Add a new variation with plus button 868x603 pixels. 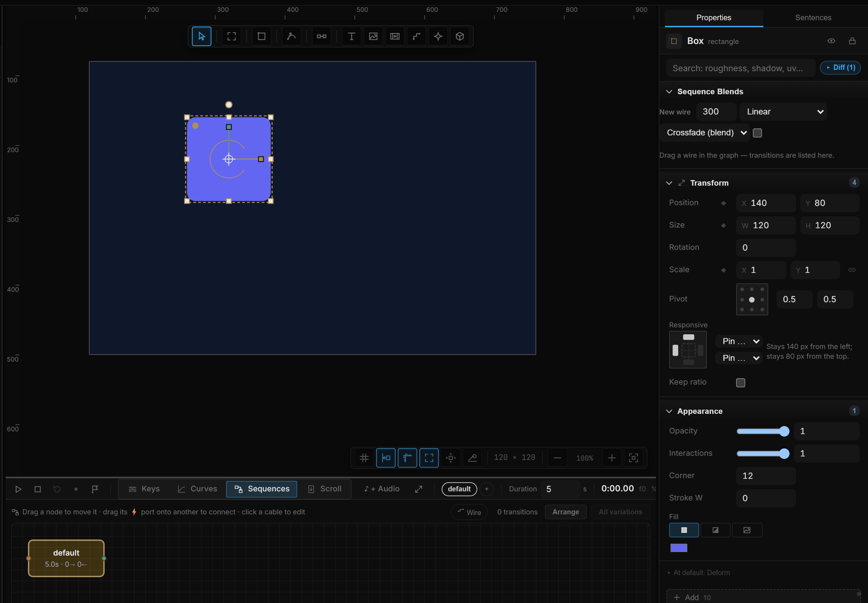coord(486,489)
